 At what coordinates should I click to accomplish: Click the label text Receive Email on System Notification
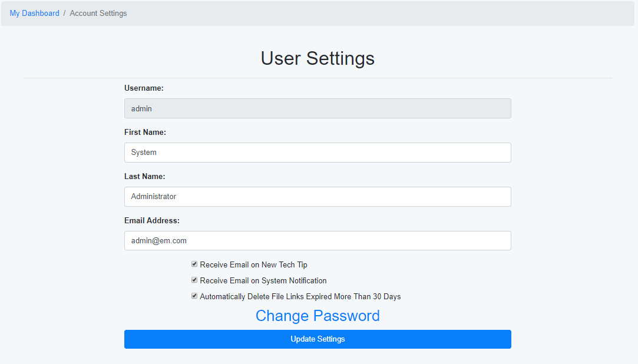(263, 280)
